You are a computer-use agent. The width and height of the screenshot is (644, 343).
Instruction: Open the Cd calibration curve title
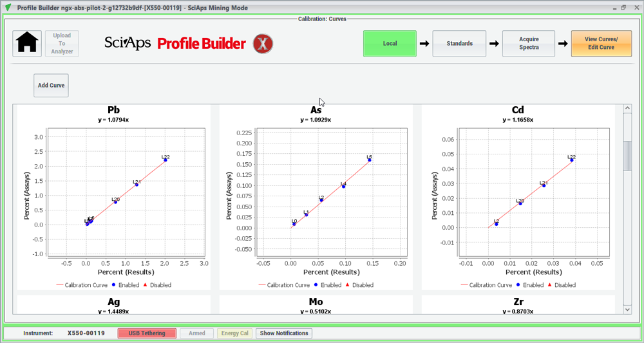pyautogui.click(x=518, y=110)
